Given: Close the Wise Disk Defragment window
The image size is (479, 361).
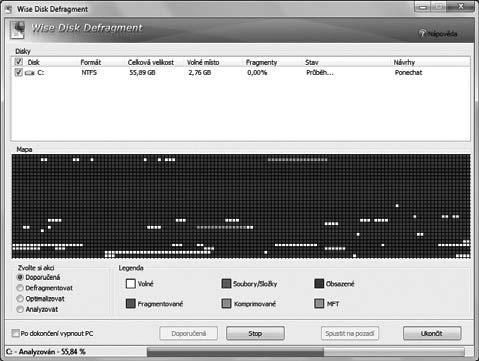Looking at the screenshot, I should point(461,7).
